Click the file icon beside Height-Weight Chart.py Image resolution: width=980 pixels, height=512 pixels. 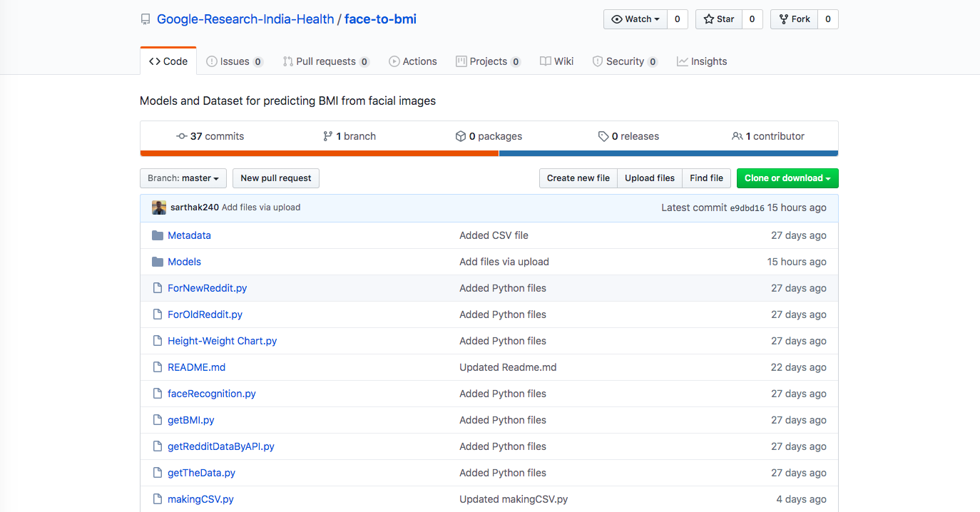click(158, 341)
